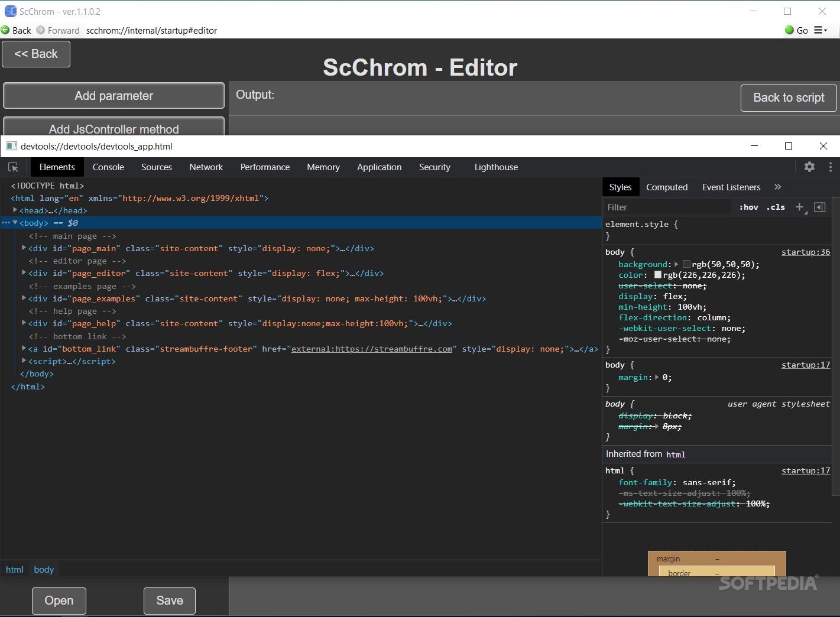Click the << Back button
The width and height of the screenshot is (840, 617).
36,54
